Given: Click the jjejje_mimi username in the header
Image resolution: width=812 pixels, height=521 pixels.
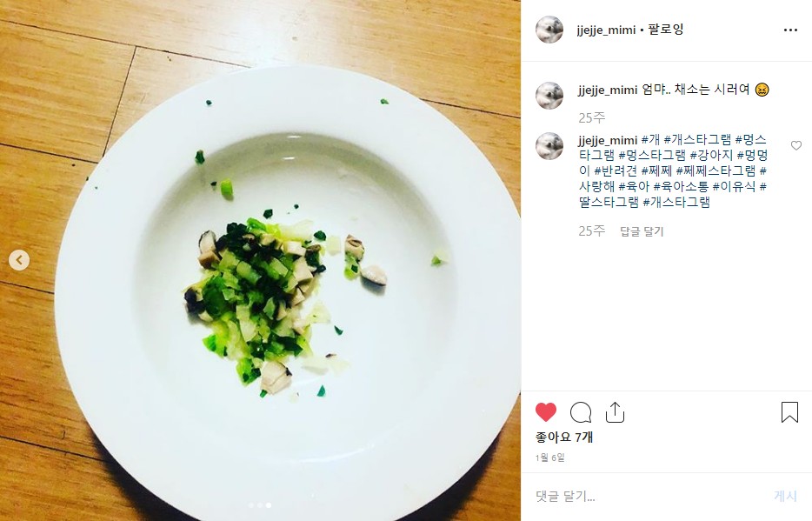Looking at the screenshot, I should [x=606, y=30].
